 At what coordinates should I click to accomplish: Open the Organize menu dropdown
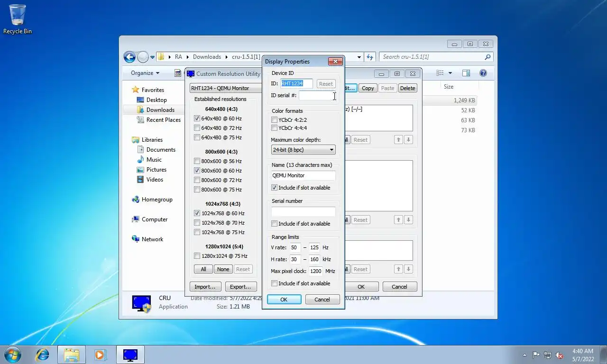click(145, 73)
